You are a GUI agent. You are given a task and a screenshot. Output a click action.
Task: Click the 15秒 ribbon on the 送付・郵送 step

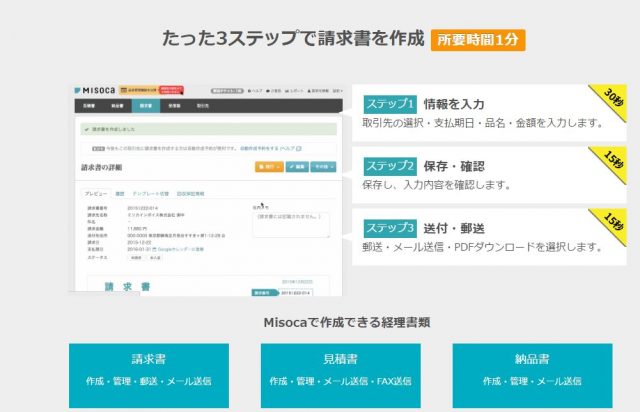611,223
